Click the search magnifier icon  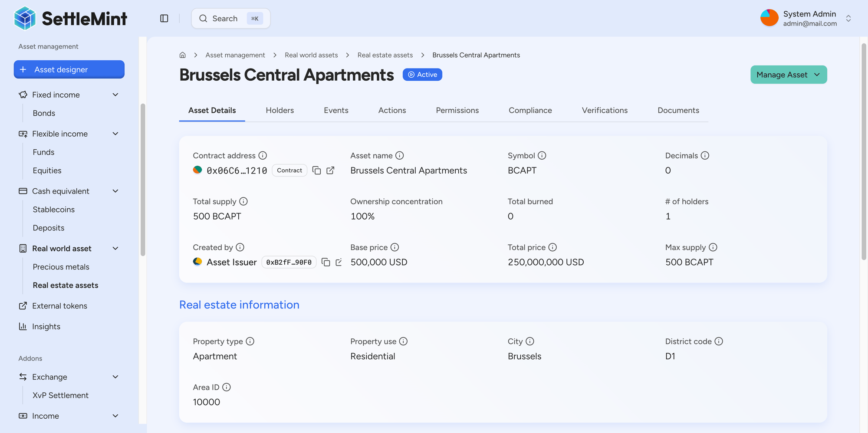(x=204, y=18)
